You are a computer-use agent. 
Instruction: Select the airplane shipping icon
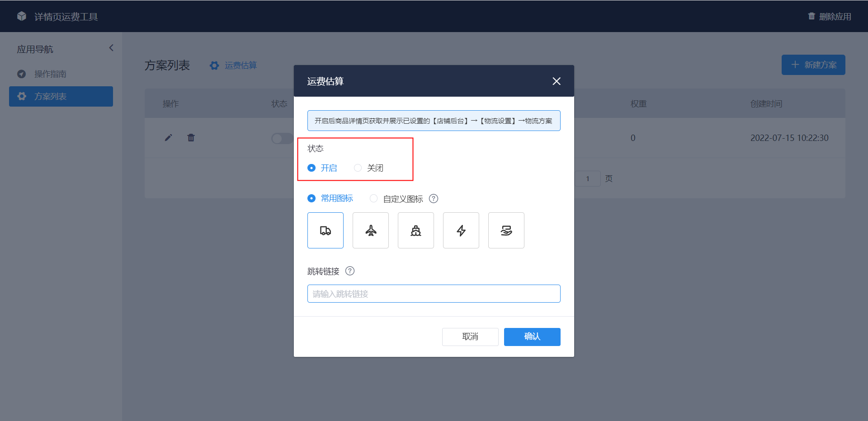(x=371, y=230)
